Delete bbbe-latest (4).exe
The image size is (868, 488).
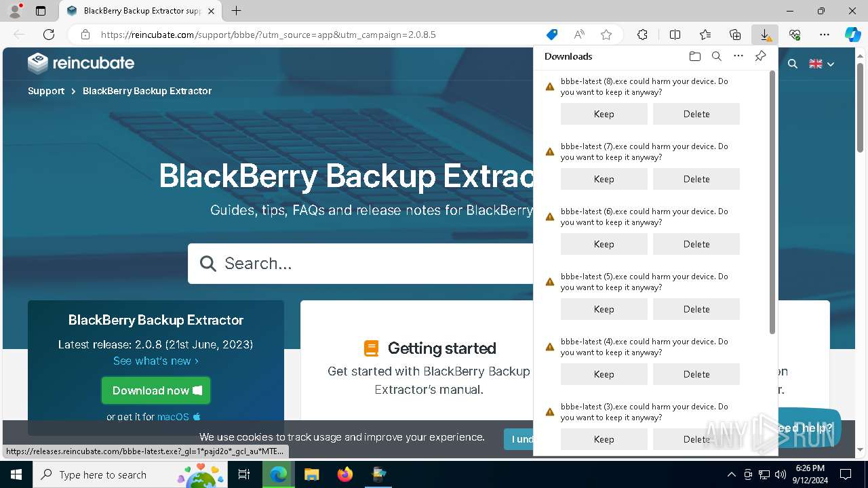(x=696, y=374)
